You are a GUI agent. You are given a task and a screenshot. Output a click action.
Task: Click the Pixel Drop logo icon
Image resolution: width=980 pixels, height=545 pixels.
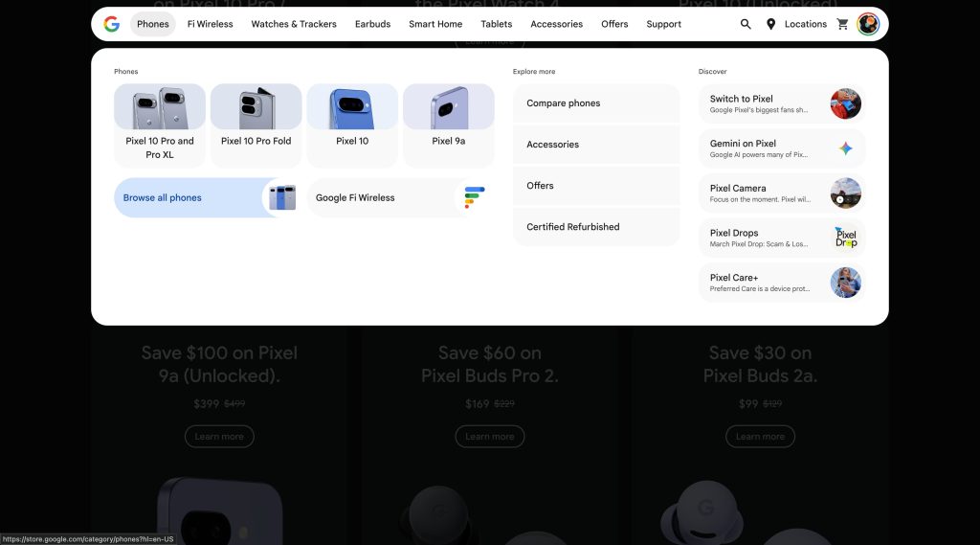point(845,238)
